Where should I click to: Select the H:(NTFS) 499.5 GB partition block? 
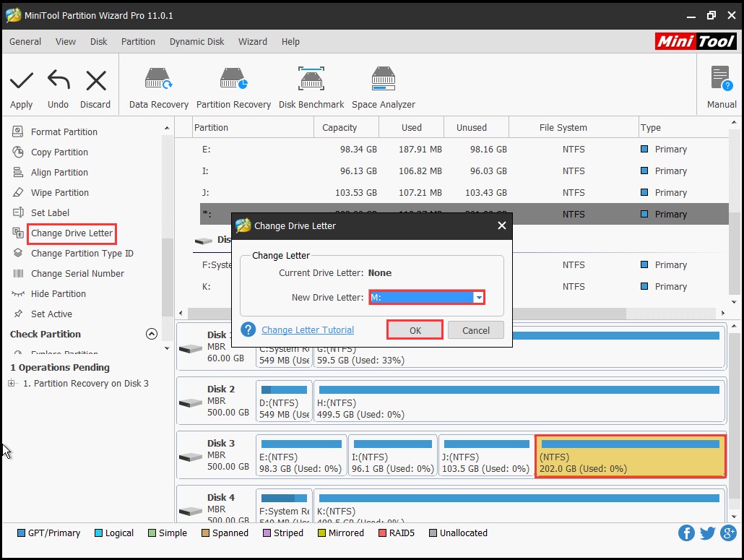coord(519,402)
